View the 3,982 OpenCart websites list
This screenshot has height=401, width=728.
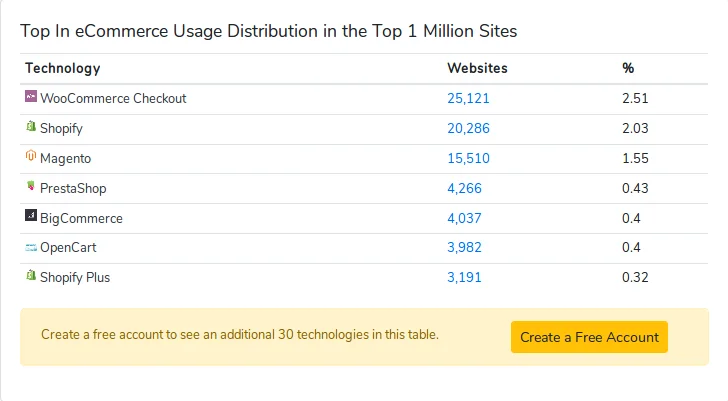[x=464, y=247]
